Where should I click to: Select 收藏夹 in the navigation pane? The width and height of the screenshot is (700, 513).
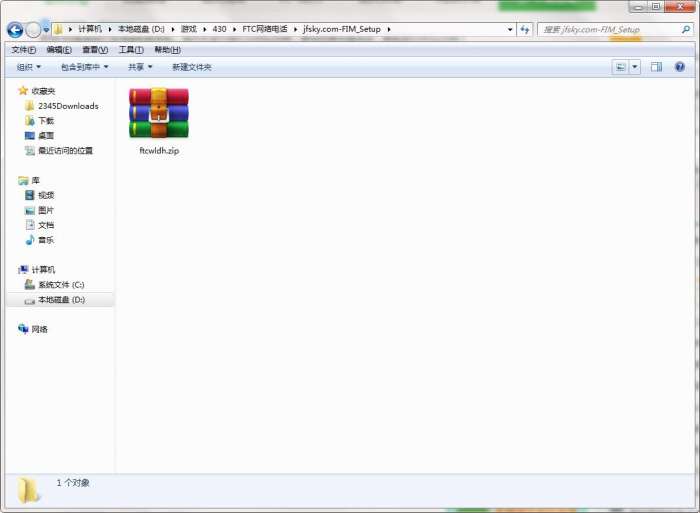pyautogui.click(x=43, y=91)
